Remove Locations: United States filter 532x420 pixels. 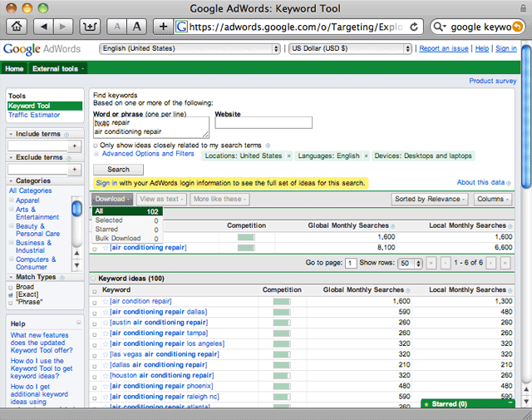289,156
